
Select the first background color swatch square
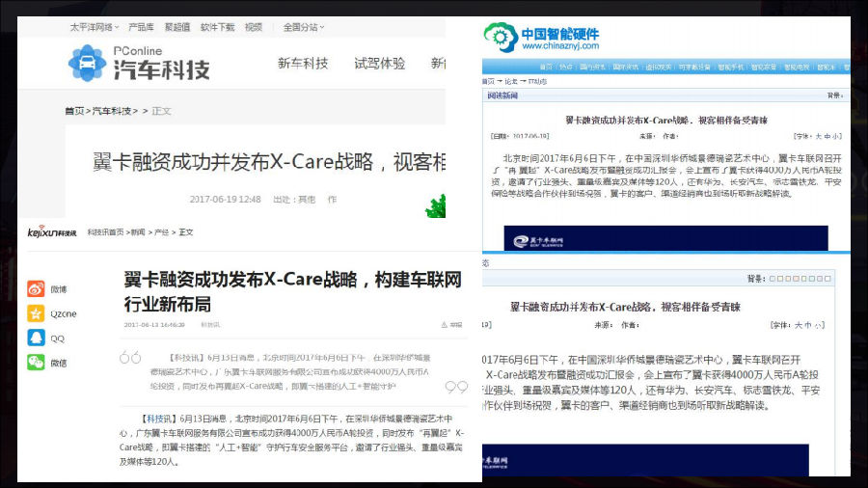pyautogui.click(x=773, y=279)
